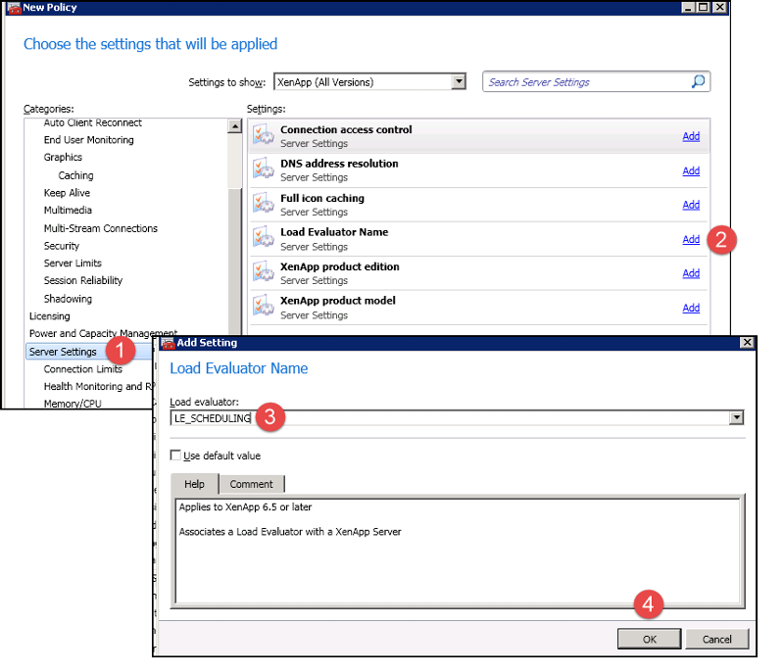The image size is (784, 672).
Task: Click the XenApp product model setting title
Action: click(337, 301)
